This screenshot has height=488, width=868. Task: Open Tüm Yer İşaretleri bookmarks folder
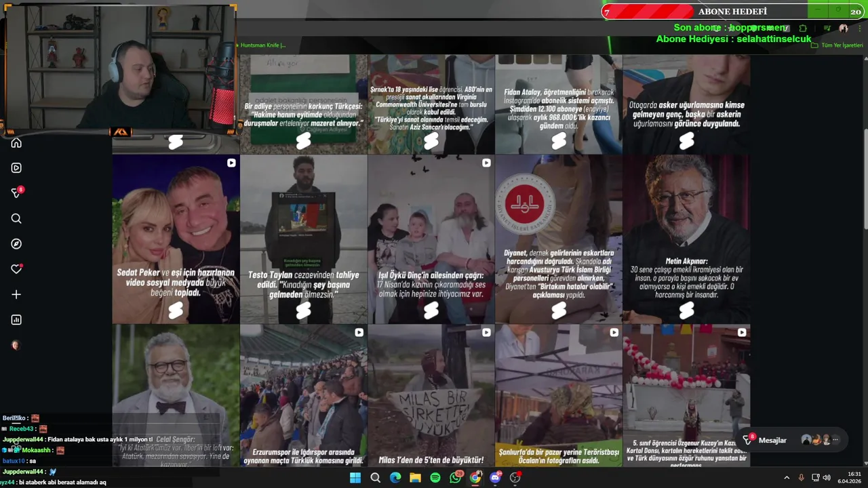[x=837, y=45]
